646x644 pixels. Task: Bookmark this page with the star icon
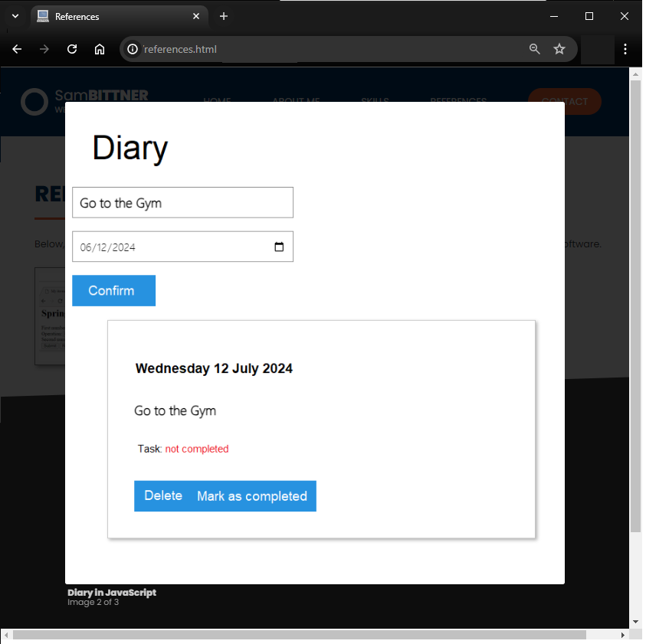(x=559, y=49)
